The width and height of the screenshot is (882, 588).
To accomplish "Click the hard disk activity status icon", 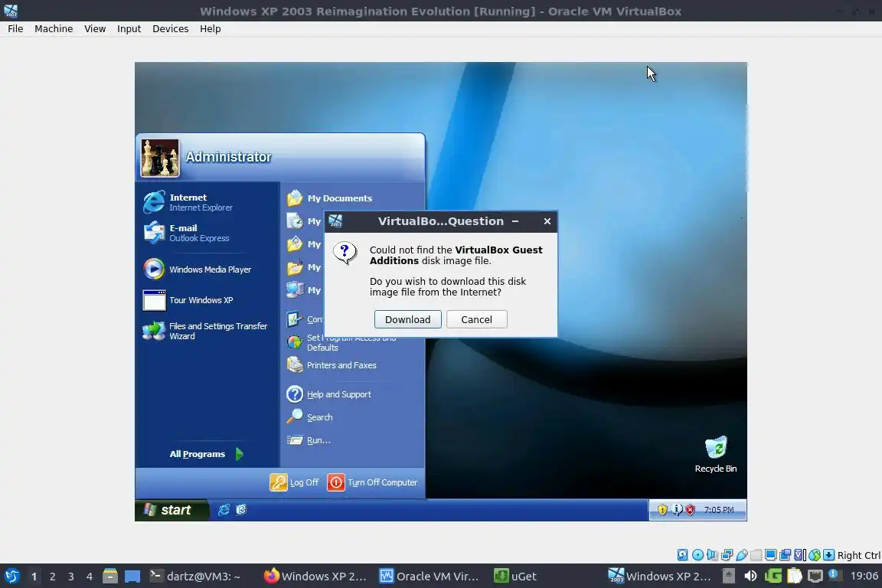I will 682,555.
